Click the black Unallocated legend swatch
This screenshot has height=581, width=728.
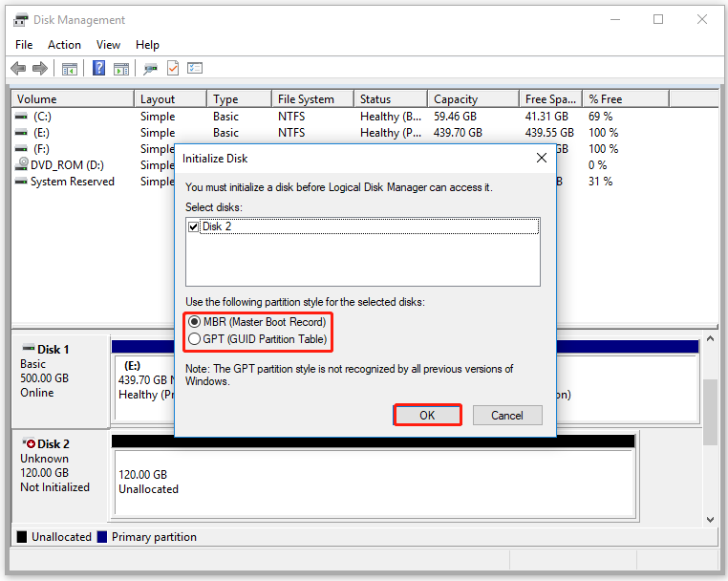click(22, 537)
